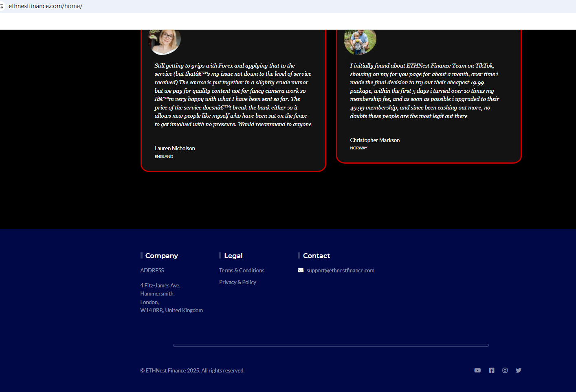The width and height of the screenshot is (576, 392).
Task: Click the 'NORWAY' country label
Action: [x=358, y=148]
